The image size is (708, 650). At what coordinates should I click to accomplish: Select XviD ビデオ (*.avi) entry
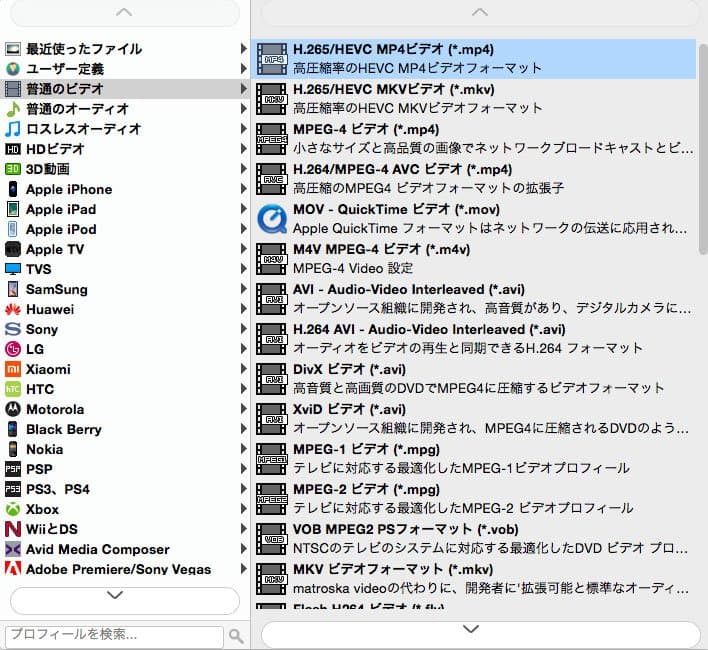(475, 419)
